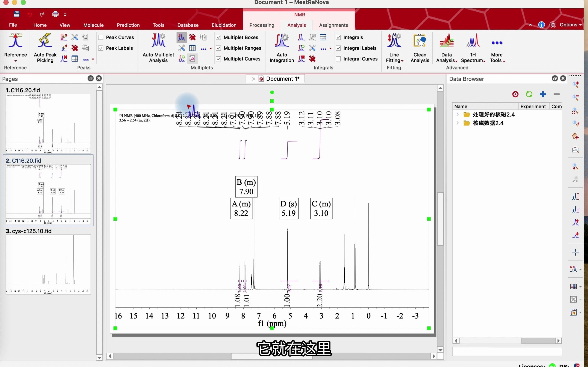Select page 3 cys-c125.10.fid thumbnail
Image resolution: width=588 pixels, height=367 pixels.
(x=48, y=264)
